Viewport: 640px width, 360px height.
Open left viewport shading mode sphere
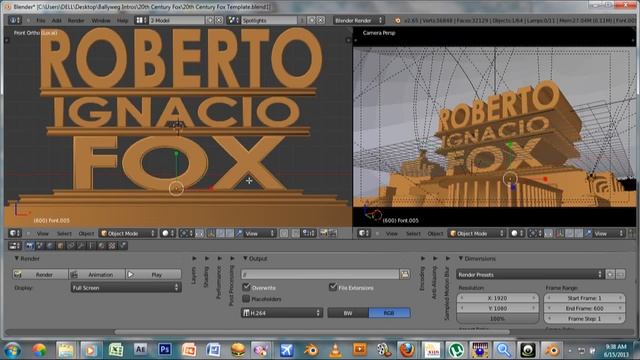tap(168, 233)
